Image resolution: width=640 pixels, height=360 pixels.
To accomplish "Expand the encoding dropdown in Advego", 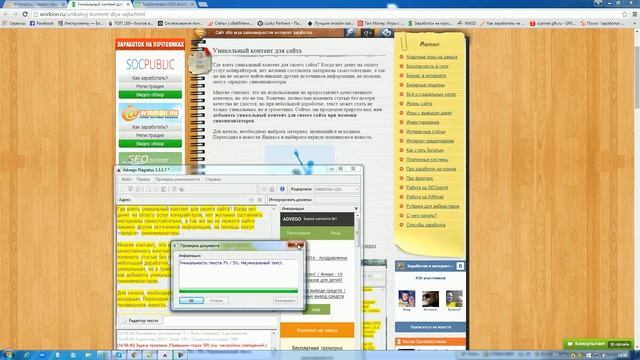I will pyautogui.click(x=356, y=189).
